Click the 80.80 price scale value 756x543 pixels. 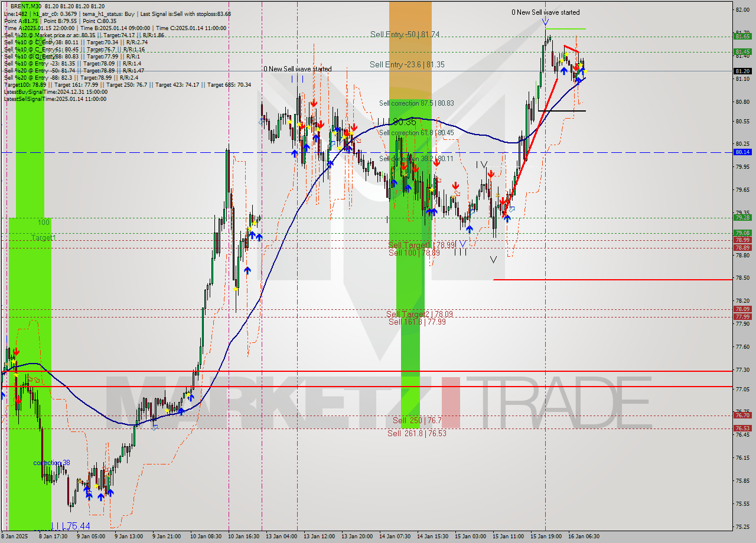742,102
